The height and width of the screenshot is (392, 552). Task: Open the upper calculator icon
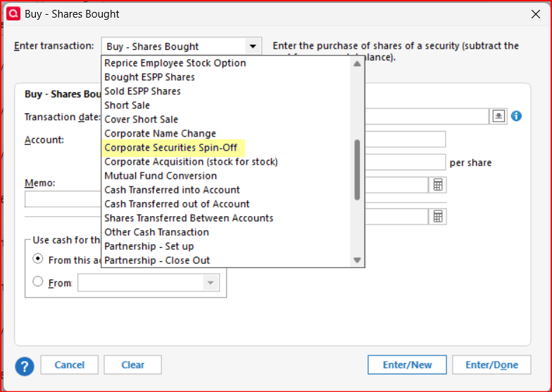click(438, 184)
